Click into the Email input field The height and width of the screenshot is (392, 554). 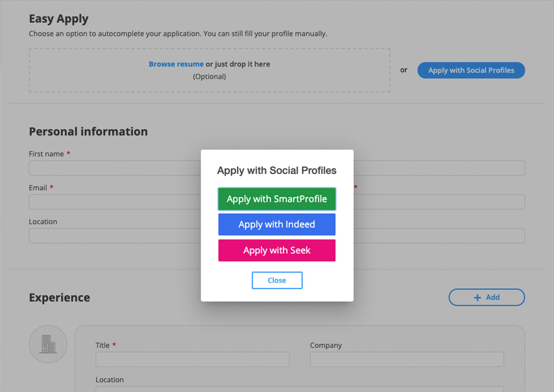pyautogui.click(x=114, y=202)
